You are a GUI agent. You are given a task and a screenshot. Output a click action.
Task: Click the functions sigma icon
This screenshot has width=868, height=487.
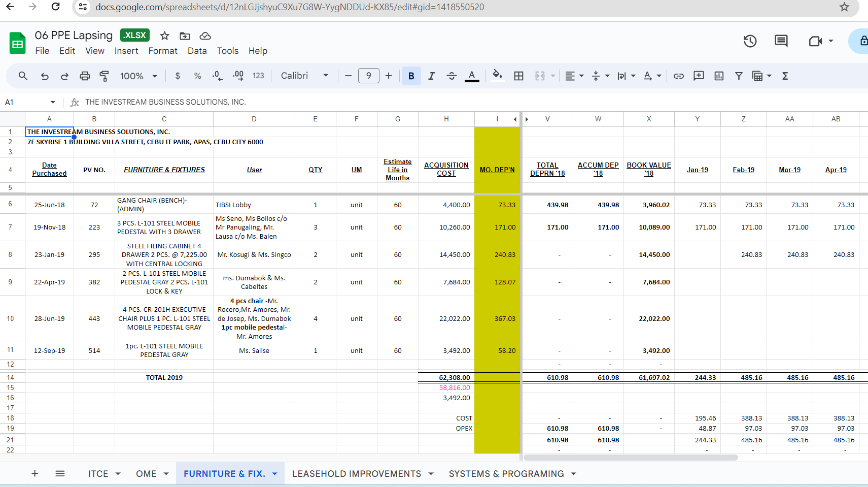(785, 76)
